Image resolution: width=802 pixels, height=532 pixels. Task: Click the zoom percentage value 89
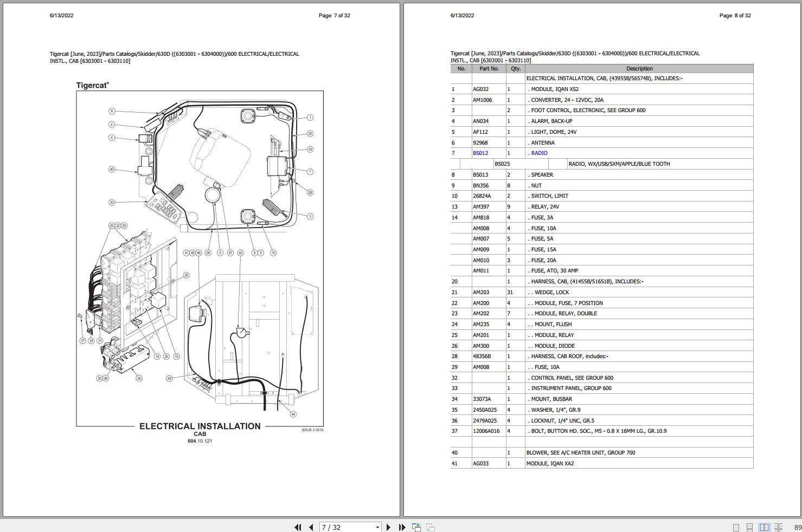point(798,528)
